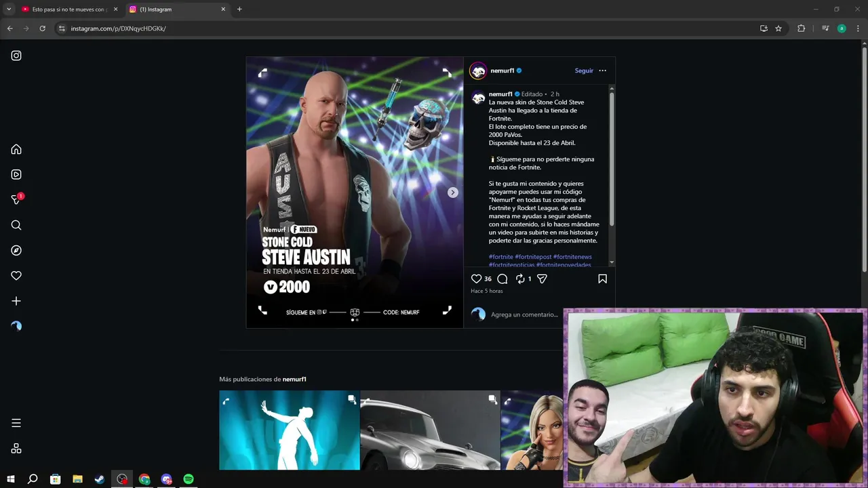The width and height of the screenshot is (868, 488).
Task: Open Notifications heart icon in sidebar
Action: 16,275
